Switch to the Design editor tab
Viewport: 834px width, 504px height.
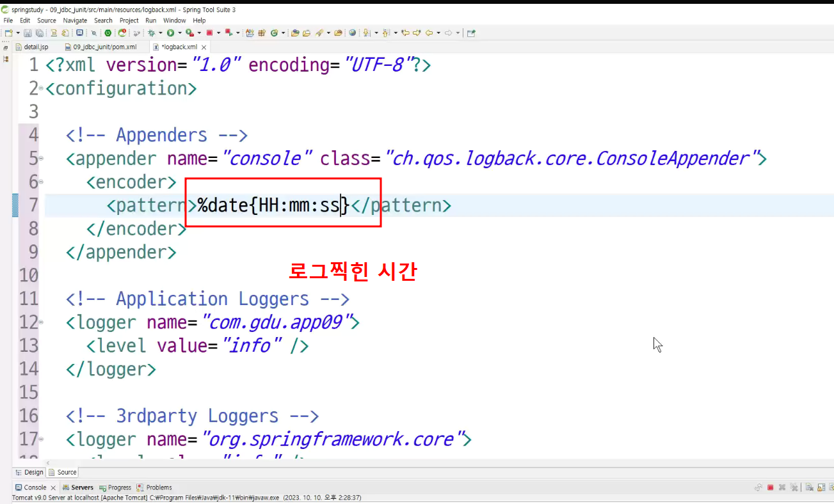29,472
